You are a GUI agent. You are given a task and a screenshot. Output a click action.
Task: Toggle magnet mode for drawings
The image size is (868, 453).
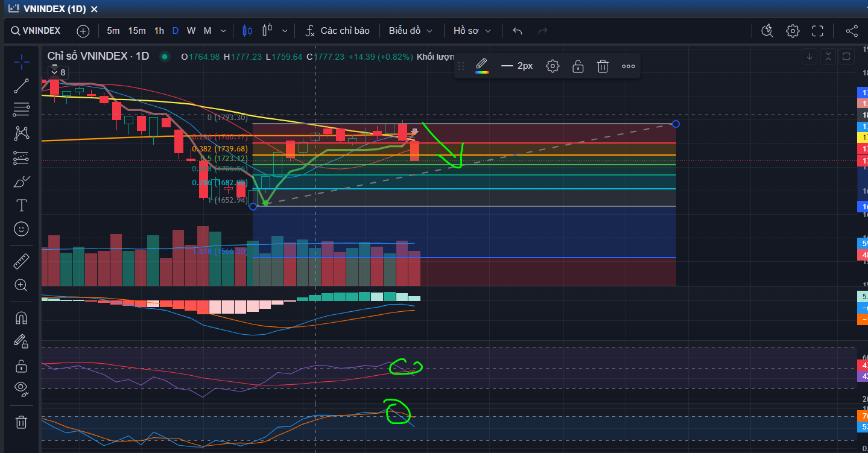tap(21, 317)
